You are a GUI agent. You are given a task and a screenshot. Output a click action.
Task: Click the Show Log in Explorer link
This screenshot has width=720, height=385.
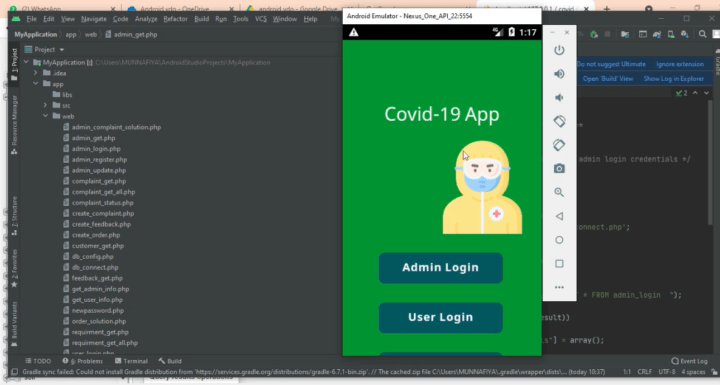(x=674, y=79)
